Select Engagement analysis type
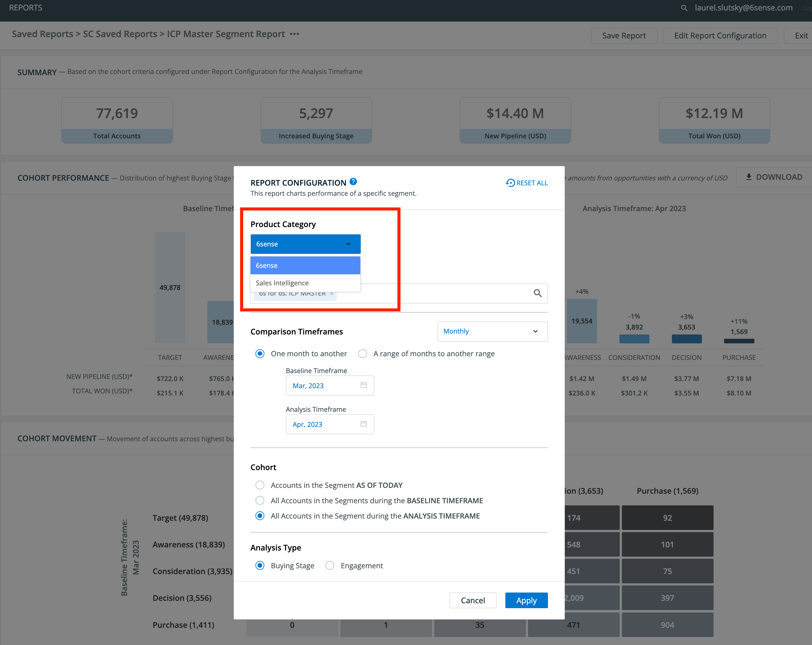Image resolution: width=812 pixels, height=645 pixels. click(x=330, y=566)
